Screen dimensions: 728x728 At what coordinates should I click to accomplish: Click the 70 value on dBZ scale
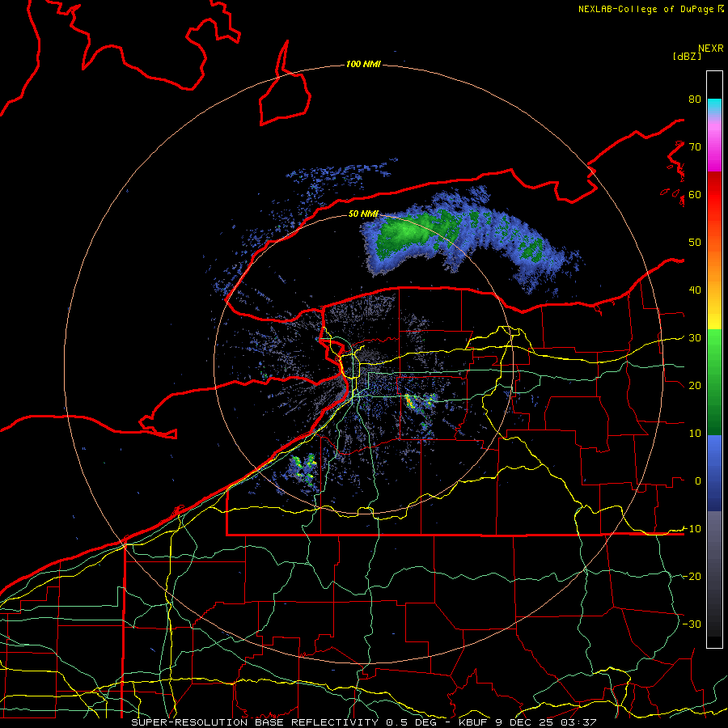pos(695,146)
